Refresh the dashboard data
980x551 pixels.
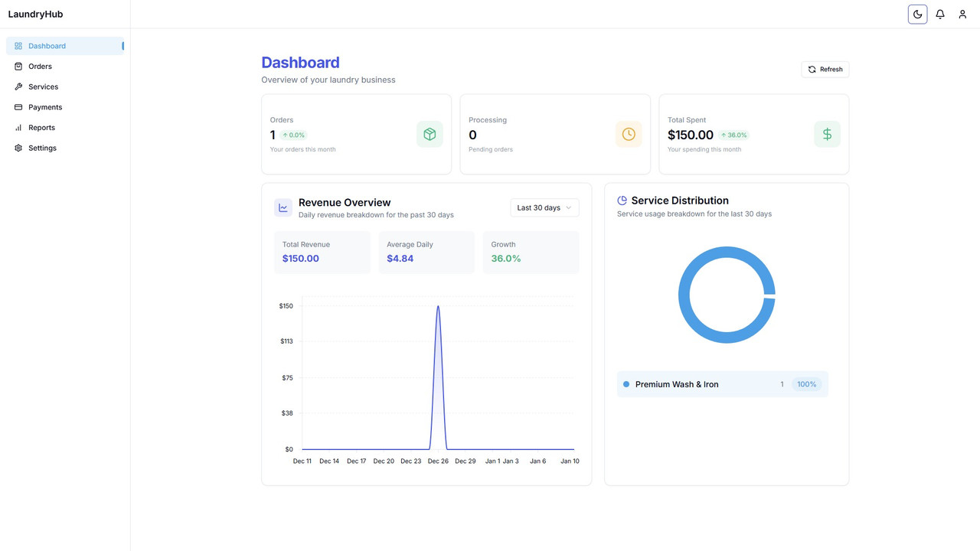[x=825, y=69]
